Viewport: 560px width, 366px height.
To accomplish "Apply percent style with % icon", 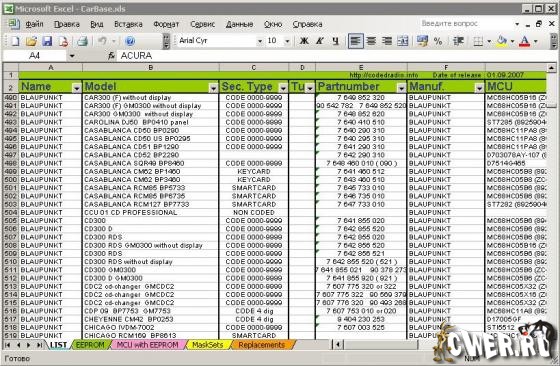I will pos(438,41).
